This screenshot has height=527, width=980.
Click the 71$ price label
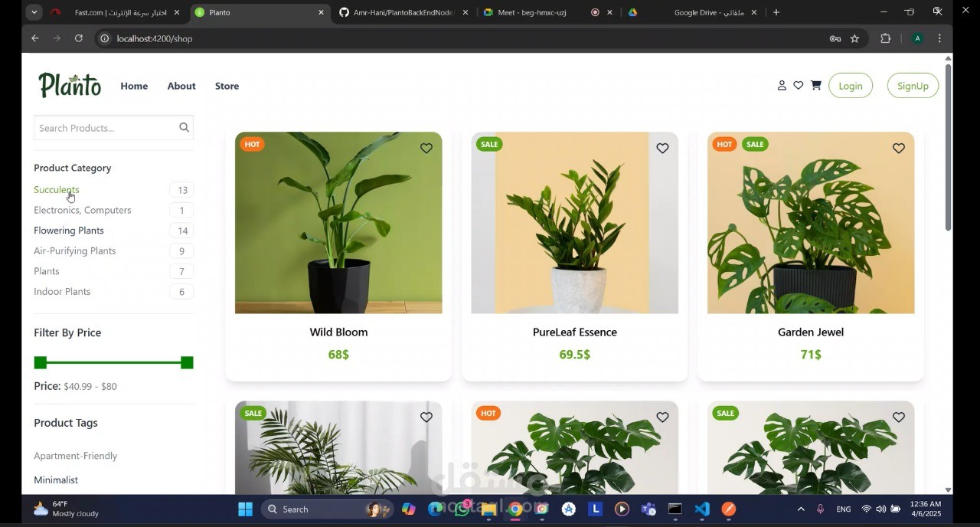811,355
